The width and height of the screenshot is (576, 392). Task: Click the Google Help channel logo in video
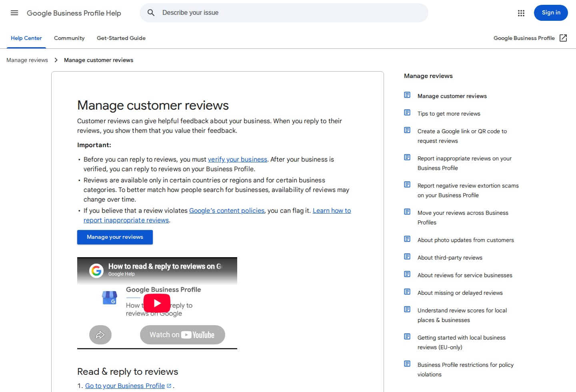96,270
